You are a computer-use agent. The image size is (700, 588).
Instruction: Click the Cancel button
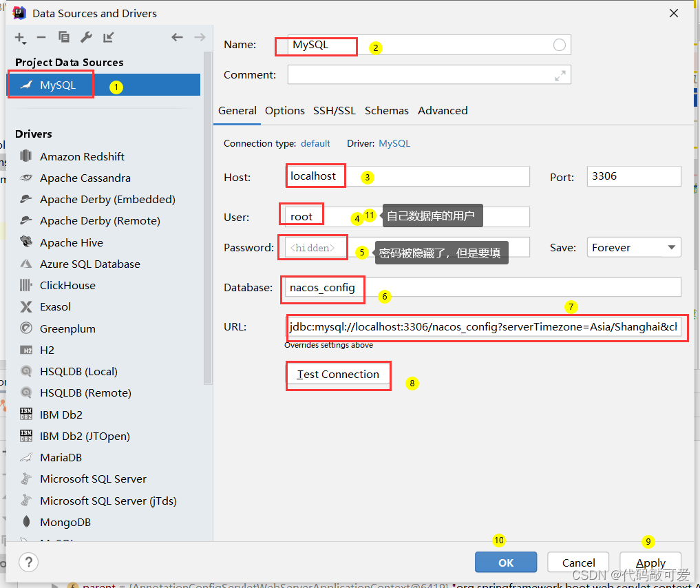pos(578,562)
